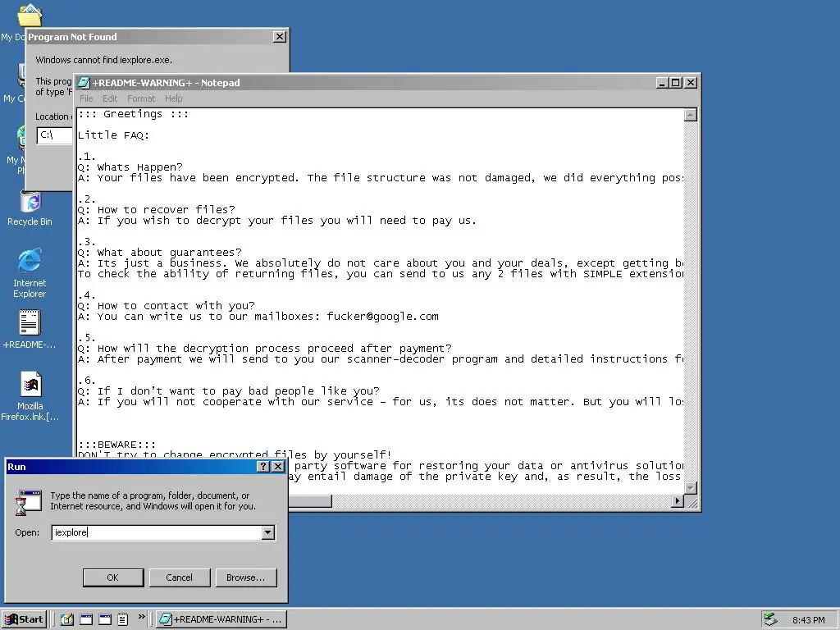840x630 pixels.
Task: Click the 'Little FAQ:' line
Action: pos(113,135)
